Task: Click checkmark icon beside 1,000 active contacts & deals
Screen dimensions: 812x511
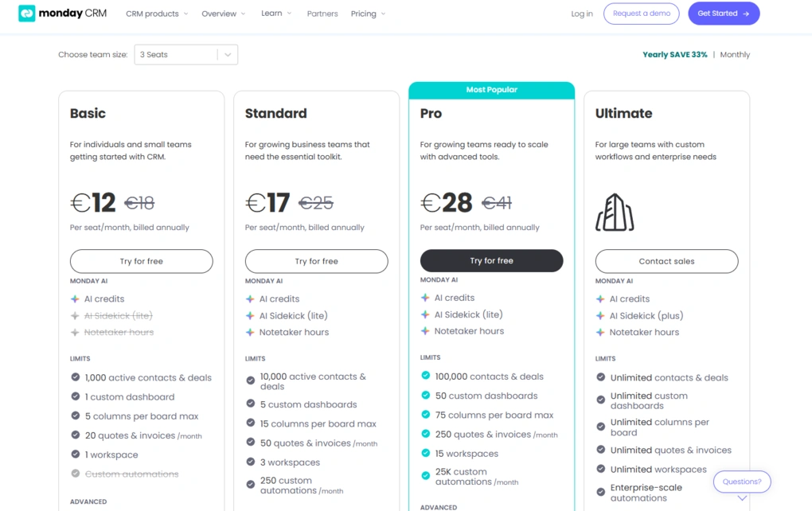Action: click(x=76, y=377)
